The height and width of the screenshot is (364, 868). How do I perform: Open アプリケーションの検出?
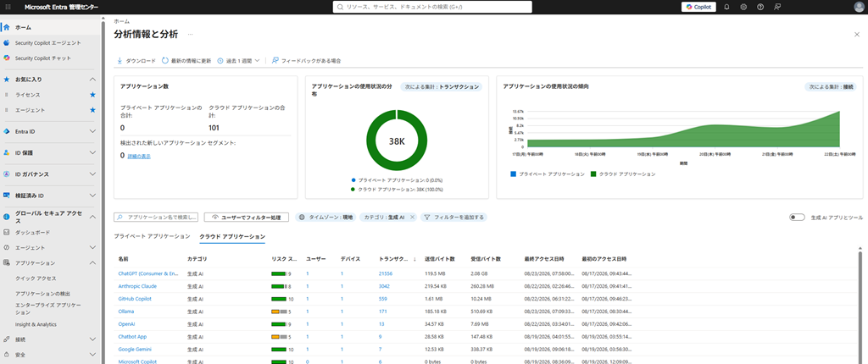pos(42,294)
